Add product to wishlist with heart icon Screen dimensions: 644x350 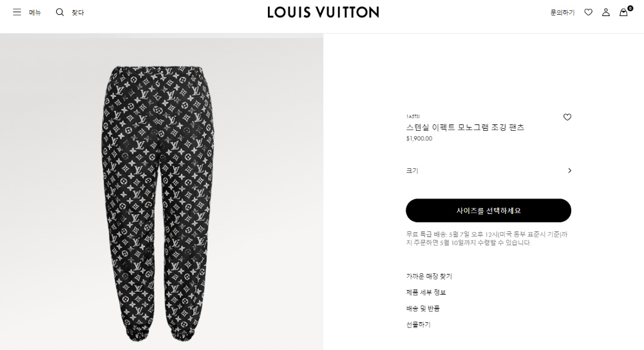[x=567, y=117]
